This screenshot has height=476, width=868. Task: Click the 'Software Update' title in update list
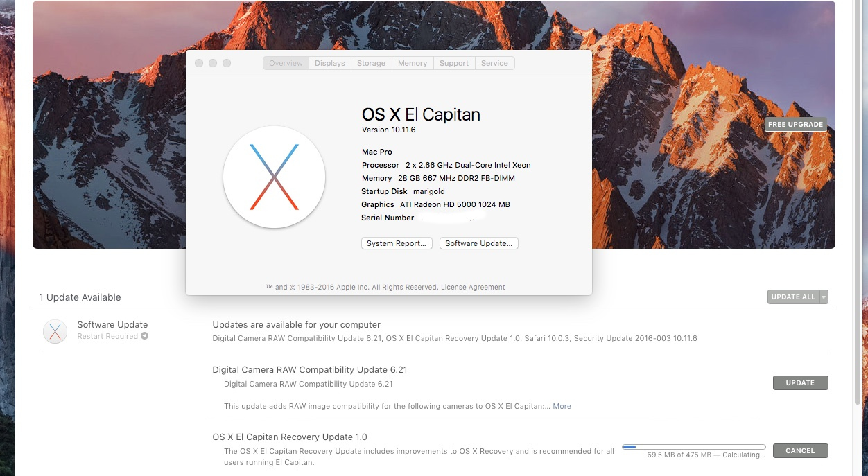point(112,324)
